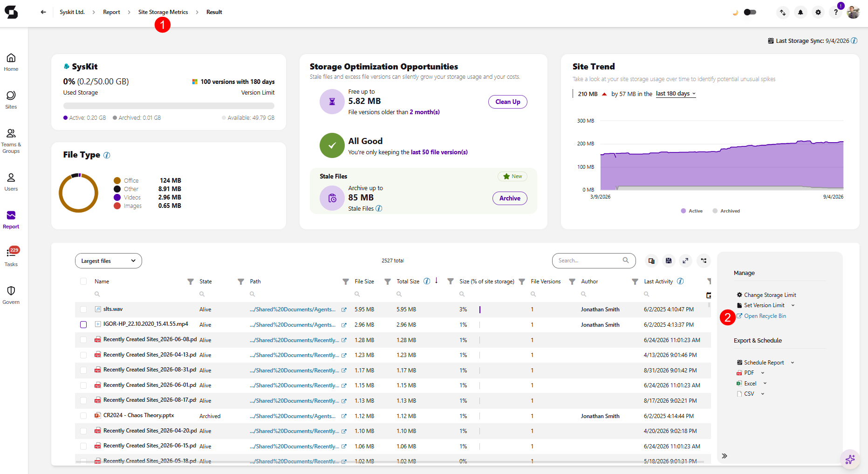Open slts.wav path in new window
This screenshot has width=868, height=474.
[344, 309]
